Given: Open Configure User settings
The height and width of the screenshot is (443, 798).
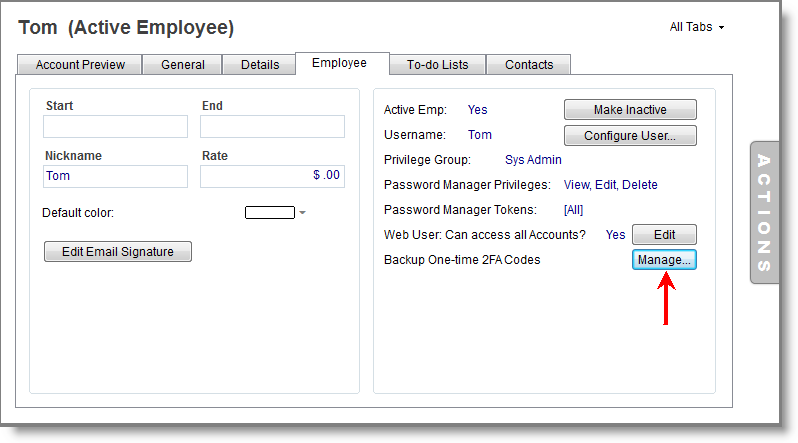Looking at the screenshot, I should (630, 135).
